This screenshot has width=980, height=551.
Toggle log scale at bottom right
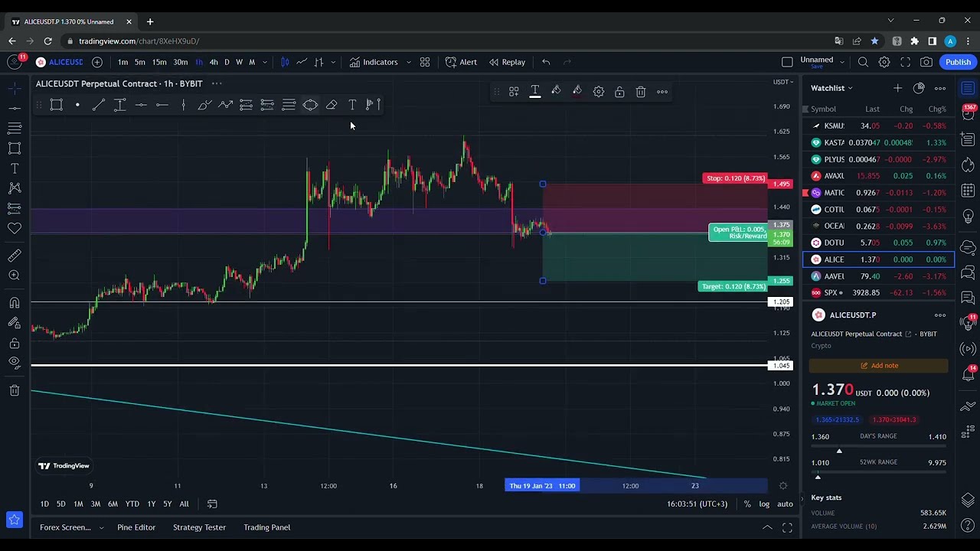(764, 504)
